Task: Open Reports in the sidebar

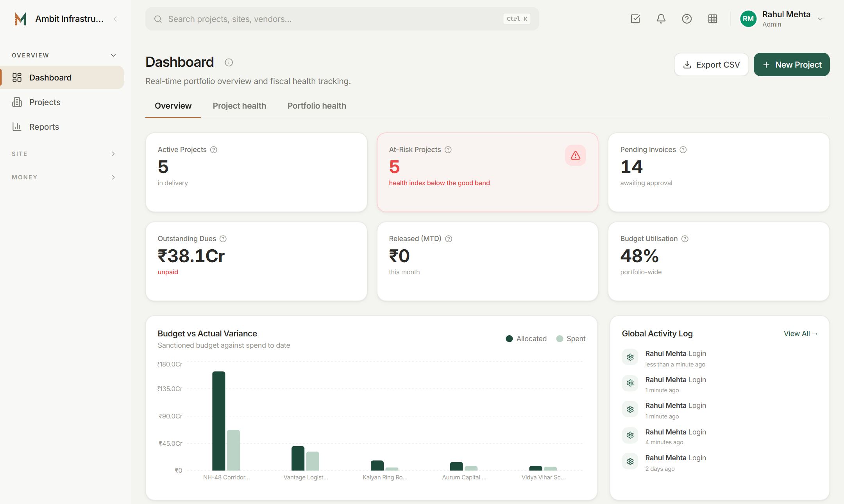Action: (63, 127)
